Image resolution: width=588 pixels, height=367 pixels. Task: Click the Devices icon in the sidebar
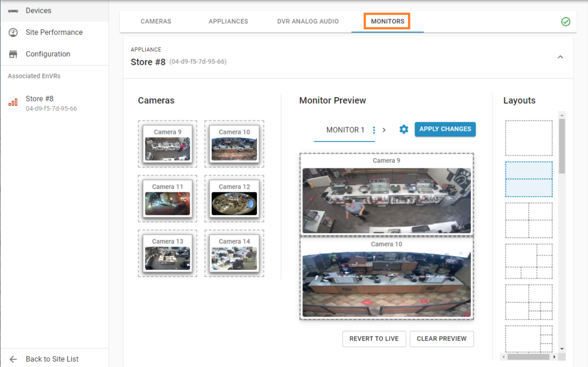click(13, 10)
